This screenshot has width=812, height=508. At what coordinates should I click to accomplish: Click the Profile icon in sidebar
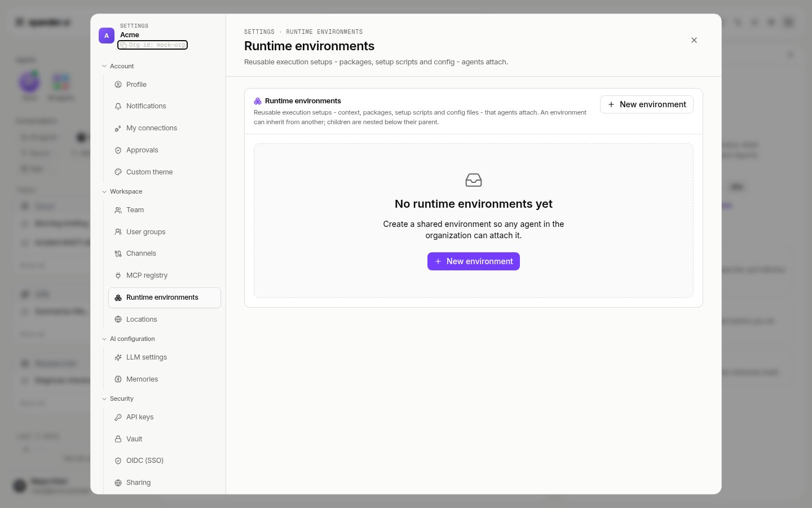click(x=118, y=85)
